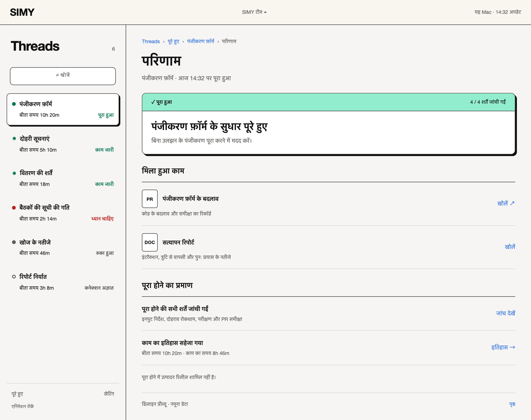Open सेटिंग in the sidebar footer
Image resolution: width=531 pixels, height=420 pixels.
click(x=109, y=394)
